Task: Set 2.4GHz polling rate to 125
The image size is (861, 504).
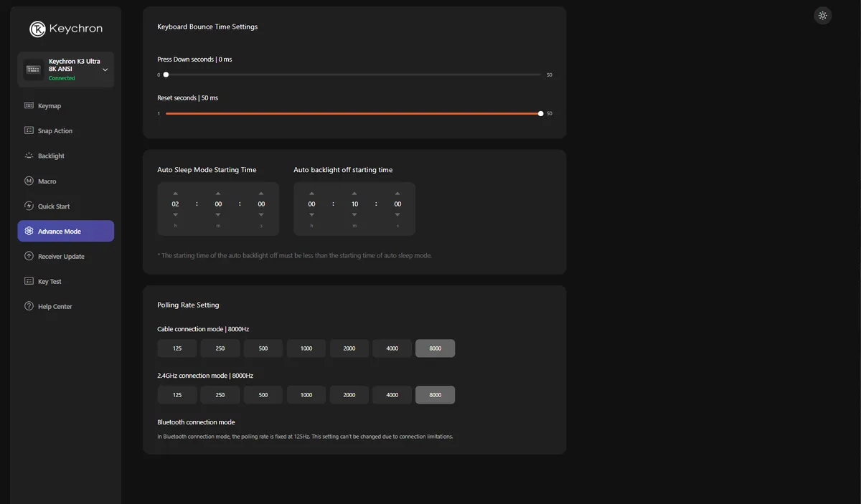Action: 177,395
